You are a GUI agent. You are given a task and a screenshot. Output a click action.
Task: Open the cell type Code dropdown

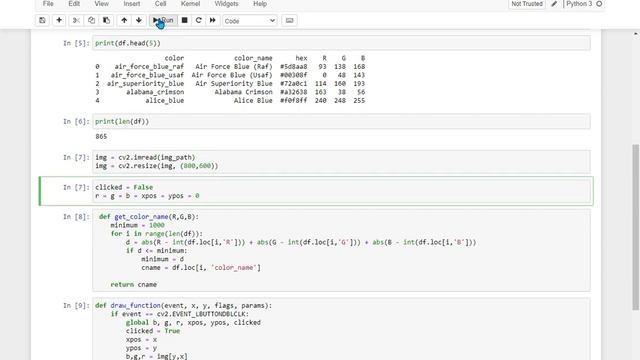tap(250, 21)
